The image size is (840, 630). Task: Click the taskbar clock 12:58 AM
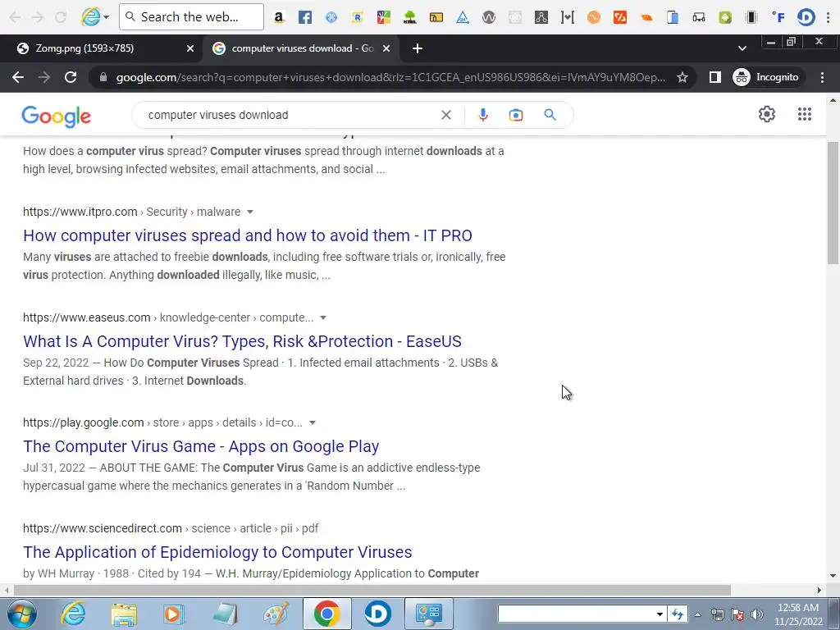pos(797,608)
